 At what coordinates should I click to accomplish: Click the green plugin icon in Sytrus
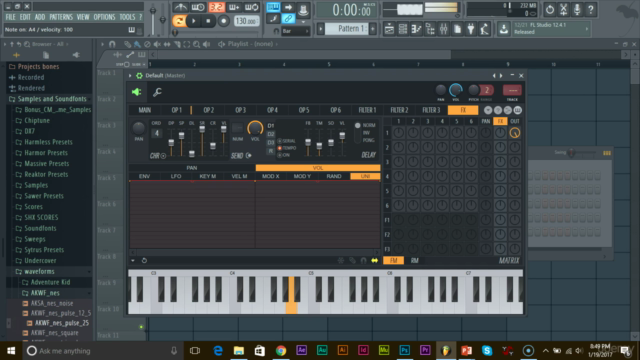coord(136,92)
